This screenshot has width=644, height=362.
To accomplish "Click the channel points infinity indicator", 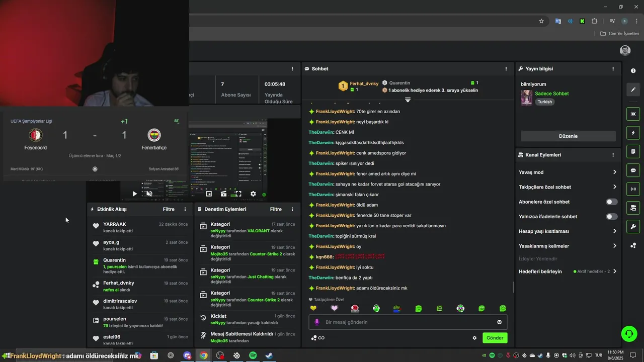I will pyautogui.click(x=317, y=338).
